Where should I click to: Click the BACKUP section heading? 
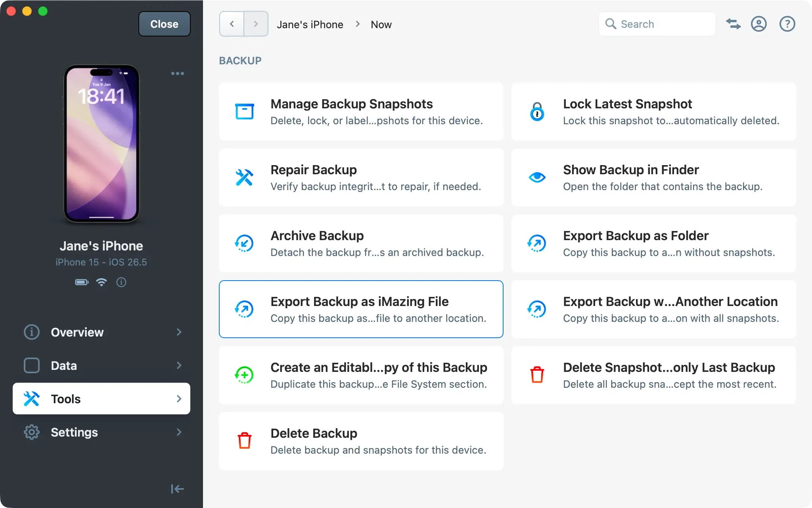click(240, 61)
